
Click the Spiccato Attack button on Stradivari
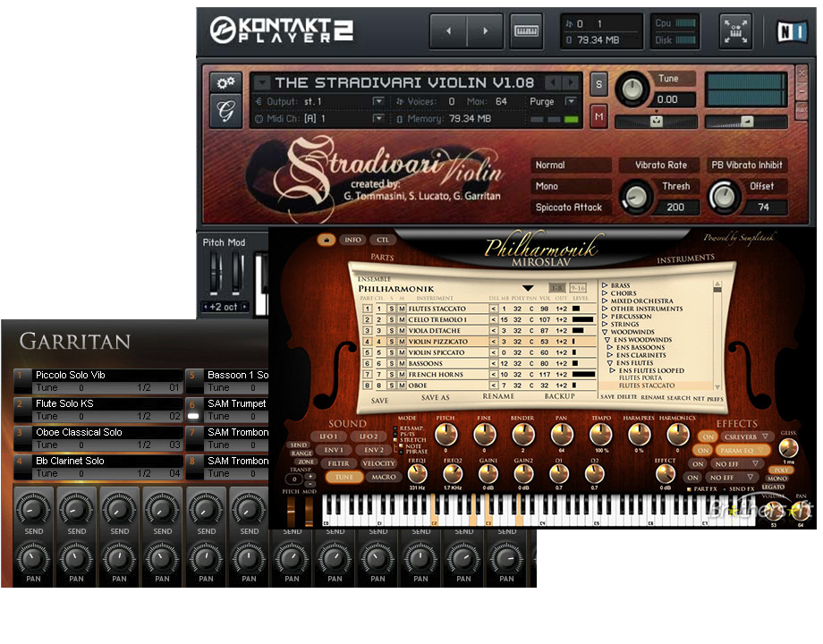(x=571, y=208)
